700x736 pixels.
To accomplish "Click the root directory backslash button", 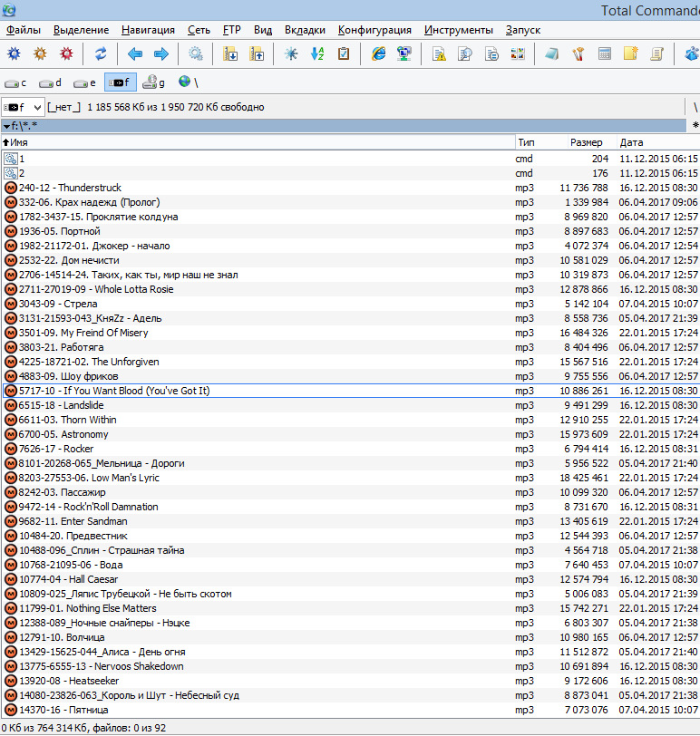I will (695, 108).
